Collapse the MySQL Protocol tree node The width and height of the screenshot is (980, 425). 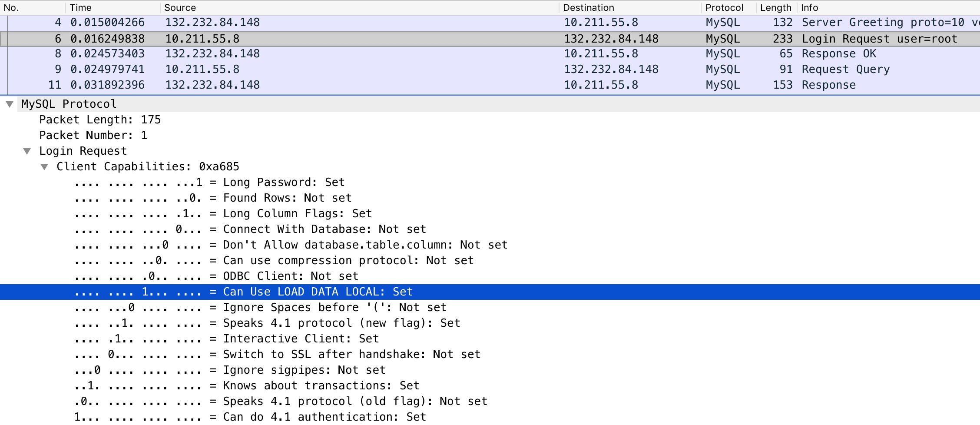click(x=10, y=104)
